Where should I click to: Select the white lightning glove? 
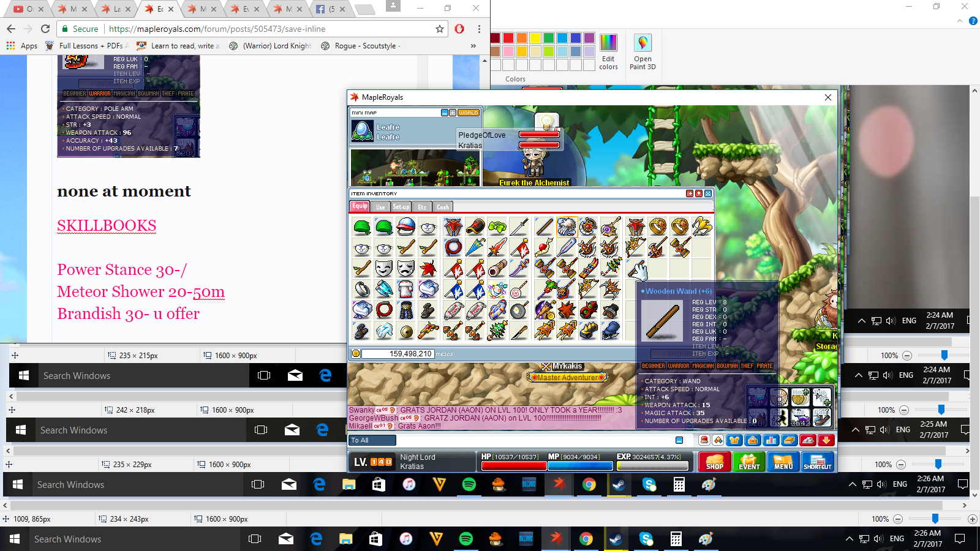click(383, 330)
